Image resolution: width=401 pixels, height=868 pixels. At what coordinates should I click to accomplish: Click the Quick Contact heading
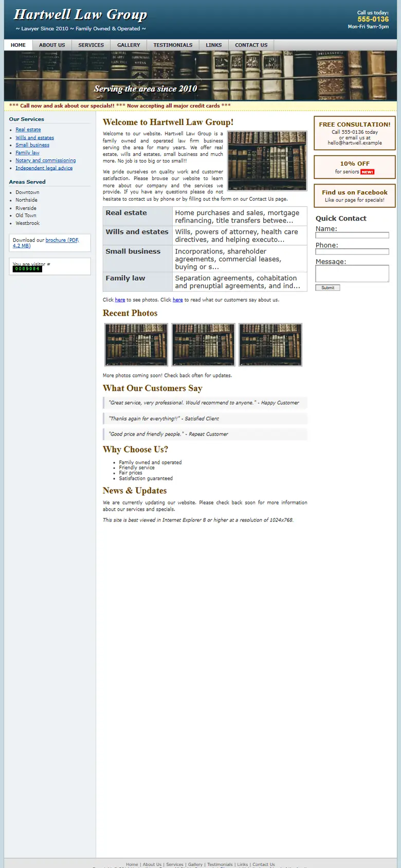(x=341, y=219)
